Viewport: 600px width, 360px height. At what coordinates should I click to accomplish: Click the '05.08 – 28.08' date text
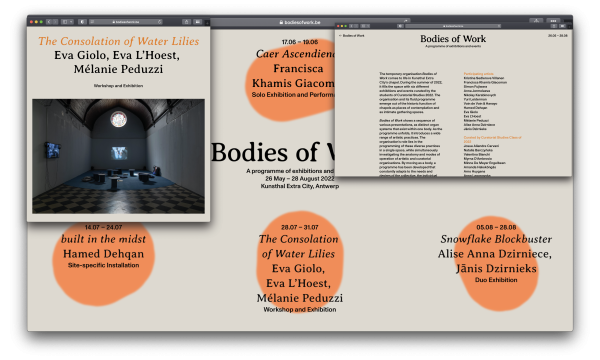pyautogui.click(x=496, y=227)
